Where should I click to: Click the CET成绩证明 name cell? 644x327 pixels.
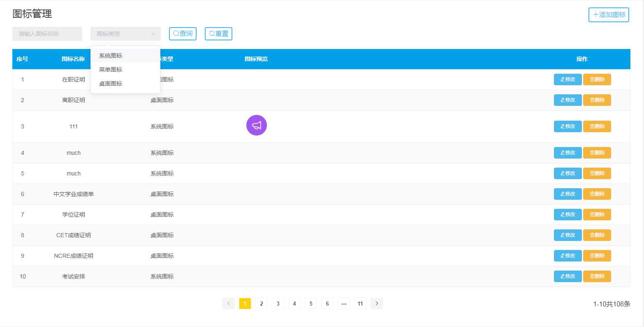(x=74, y=235)
